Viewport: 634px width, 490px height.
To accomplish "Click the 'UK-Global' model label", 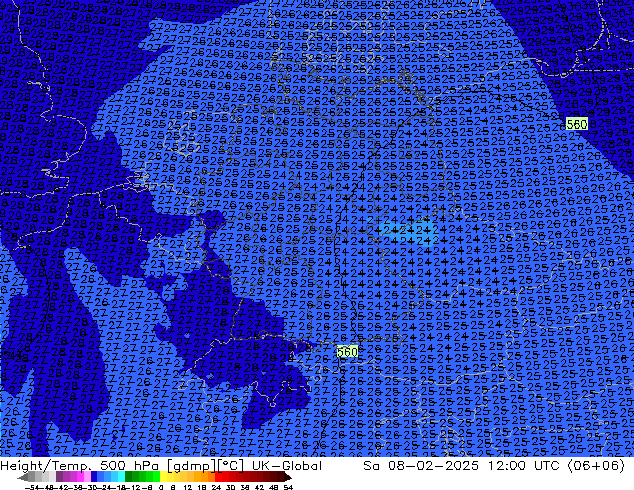I will click(287, 465).
